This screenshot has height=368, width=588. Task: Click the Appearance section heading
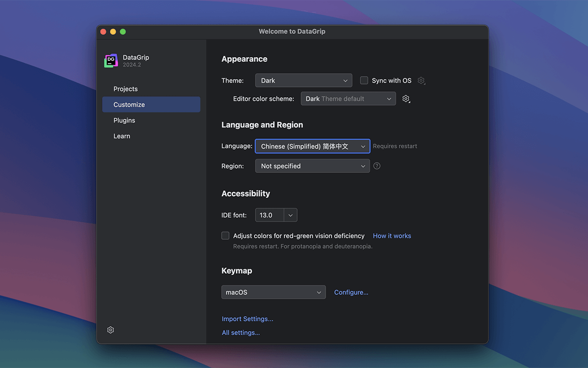(x=245, y=59)
